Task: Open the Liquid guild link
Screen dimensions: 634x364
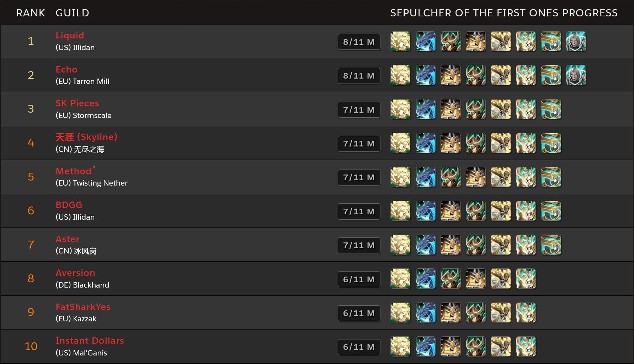Action: [70, 35]
